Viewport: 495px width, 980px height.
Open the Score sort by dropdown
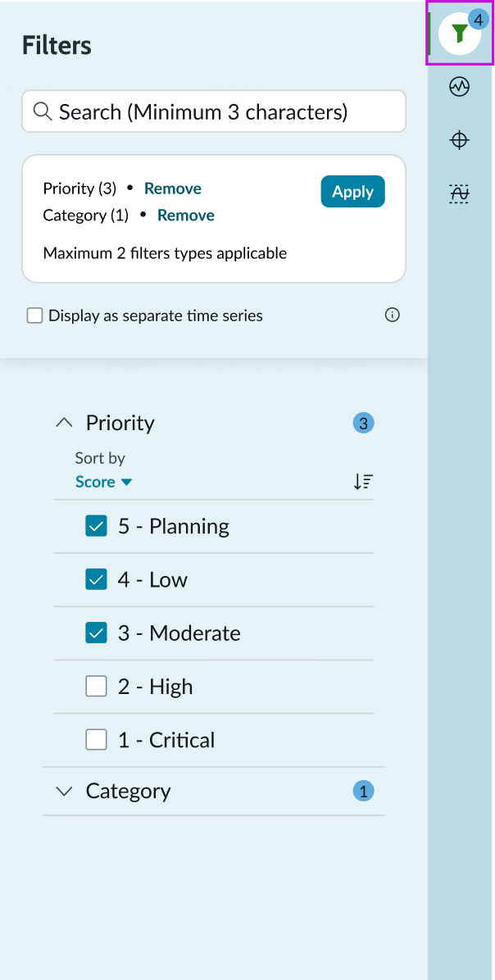point(103,482)
